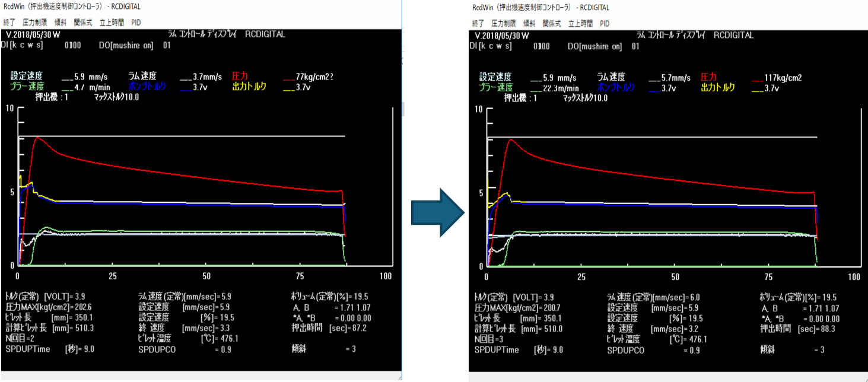
Task: Click yellow 出力トルク legend label in right window
Action: pyautogui.click(x=717, y=87)
